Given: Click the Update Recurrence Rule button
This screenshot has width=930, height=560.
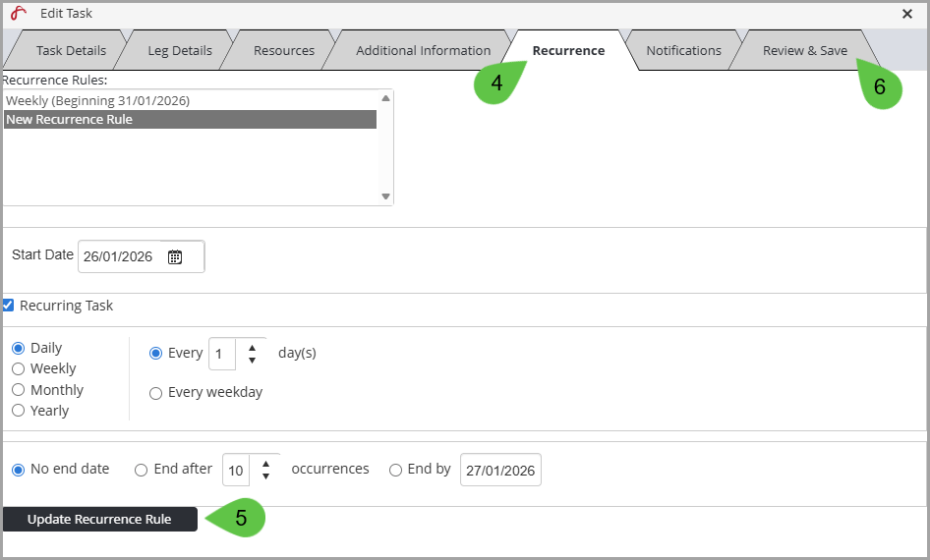Looking at the screenshot, I should (x=99, y=520).
